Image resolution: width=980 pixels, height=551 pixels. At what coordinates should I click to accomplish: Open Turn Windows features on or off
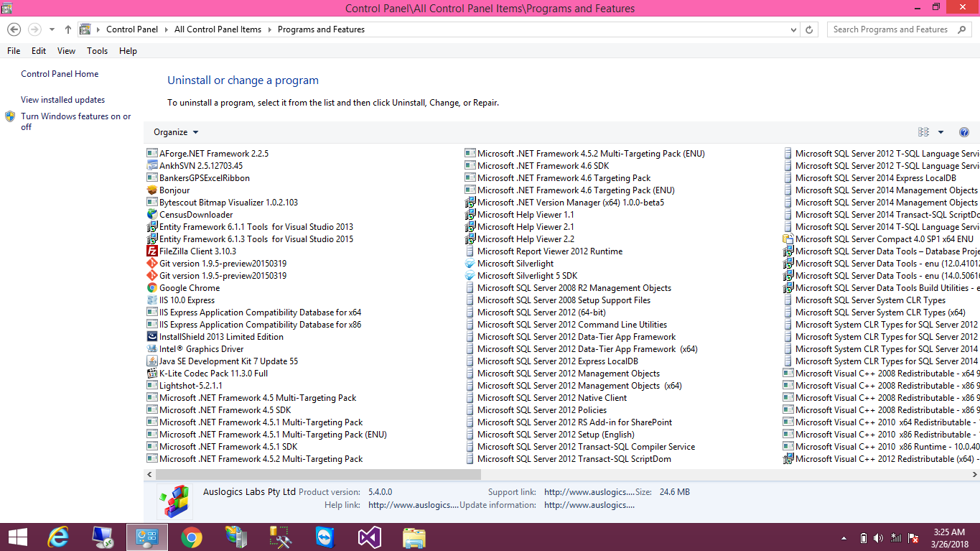click(76, 121)
